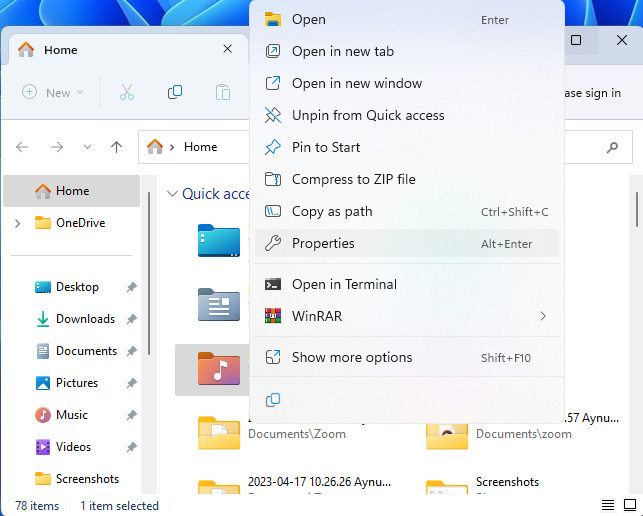Click the Maximize window button
This screenshot has width=643, height=516.
point(576,40)
